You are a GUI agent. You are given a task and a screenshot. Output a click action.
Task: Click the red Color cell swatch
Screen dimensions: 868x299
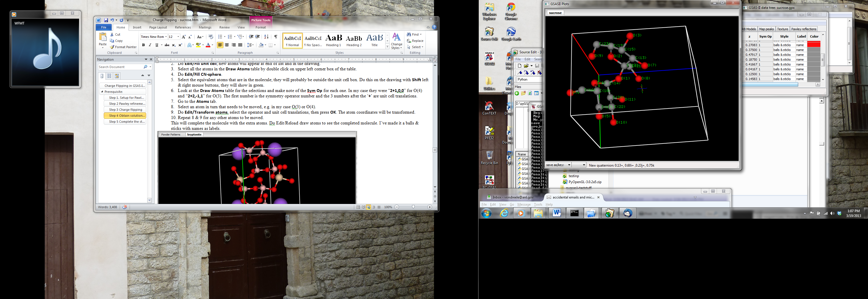pos(814,45)
